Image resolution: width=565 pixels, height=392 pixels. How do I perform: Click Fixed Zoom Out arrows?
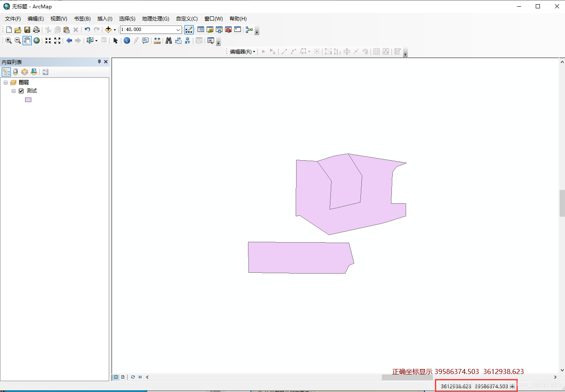57,41
